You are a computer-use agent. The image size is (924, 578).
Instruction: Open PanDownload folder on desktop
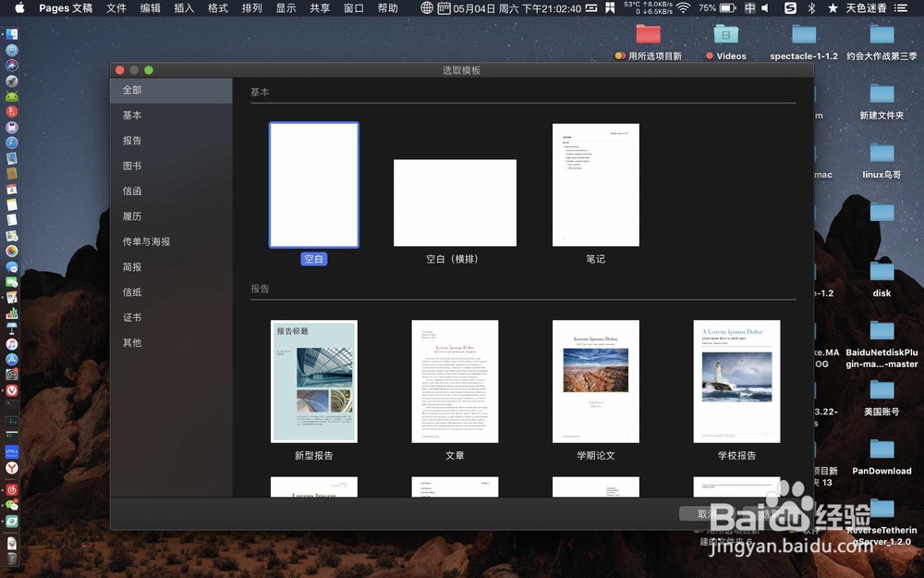point(882,449)
